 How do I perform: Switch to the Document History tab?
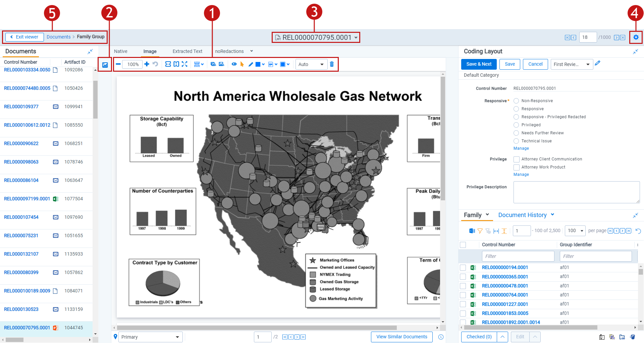522,215
